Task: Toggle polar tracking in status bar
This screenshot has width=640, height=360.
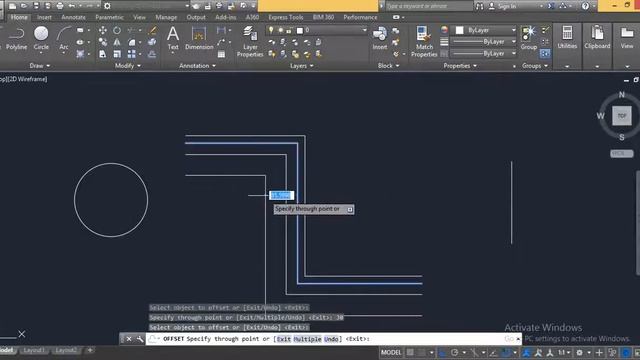Action: click(455, 352)
